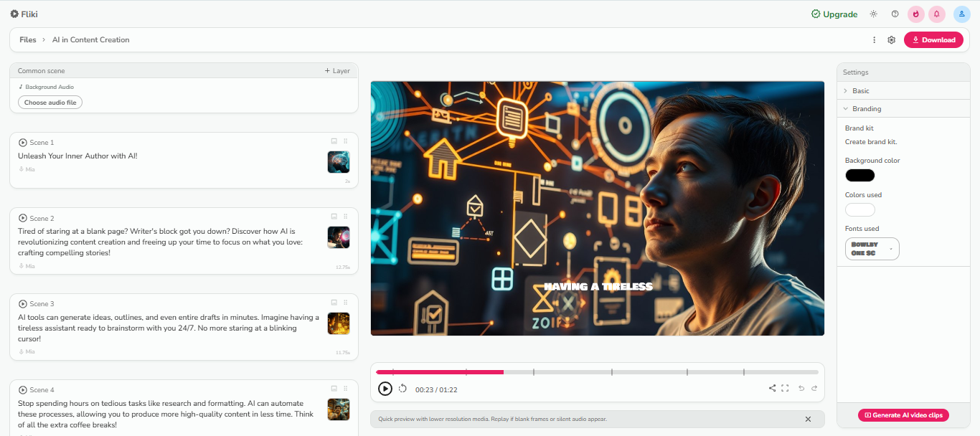Click the drag handle dots on Scene 2

(x=346, y=217)
